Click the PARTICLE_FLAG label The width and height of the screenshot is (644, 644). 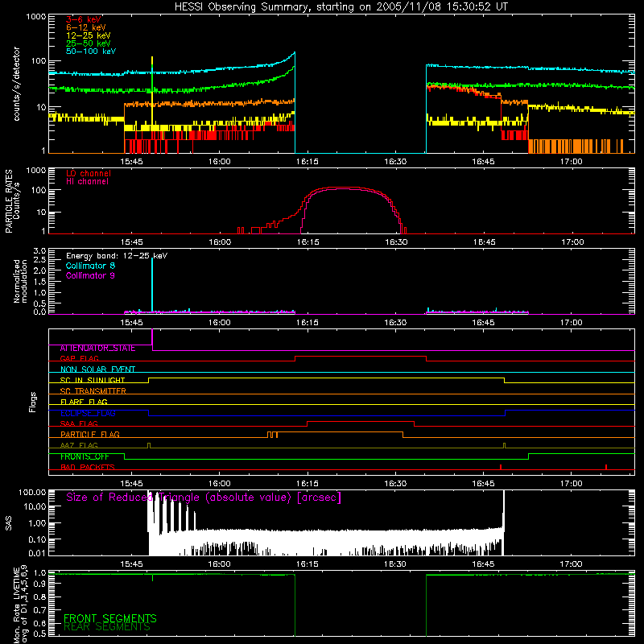(x=90, y=435)
